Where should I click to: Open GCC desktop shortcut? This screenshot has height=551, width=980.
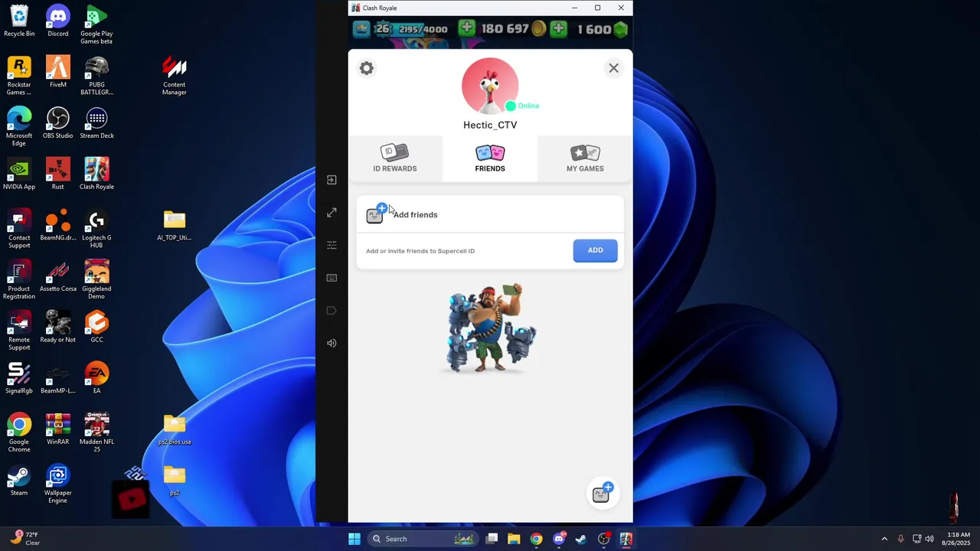pos(96,327)
